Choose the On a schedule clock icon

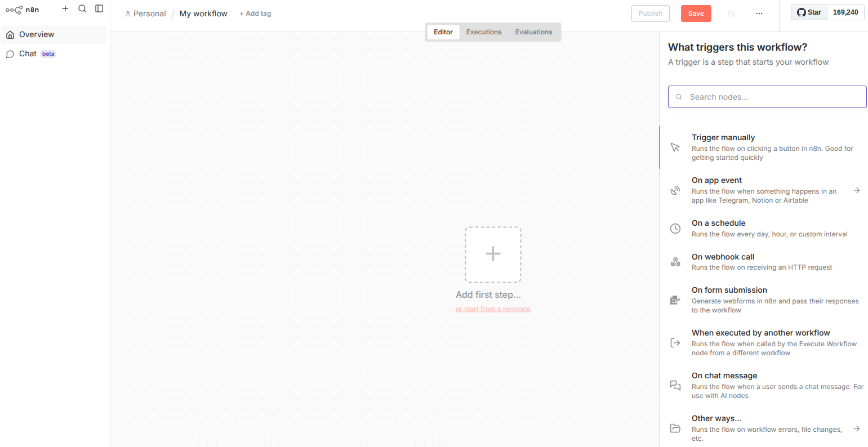[675, 229]
